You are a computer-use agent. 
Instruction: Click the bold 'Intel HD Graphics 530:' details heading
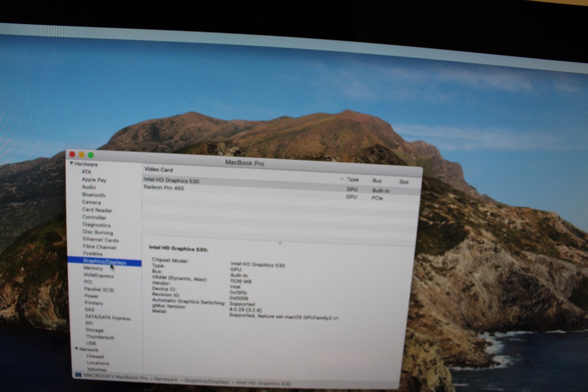pyautogui.click(x=178, y=249)
